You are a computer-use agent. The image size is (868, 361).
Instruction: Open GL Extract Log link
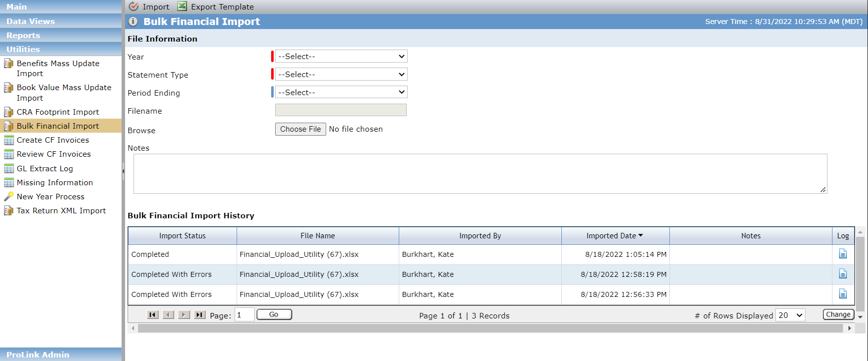[x=45, y=169]
